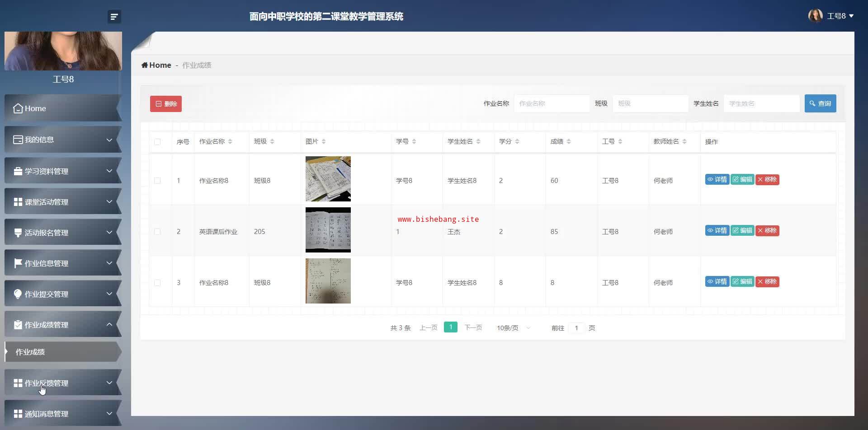Click the blue 查询 search button
The image size is (868, 430).
[x=820, y=103]
